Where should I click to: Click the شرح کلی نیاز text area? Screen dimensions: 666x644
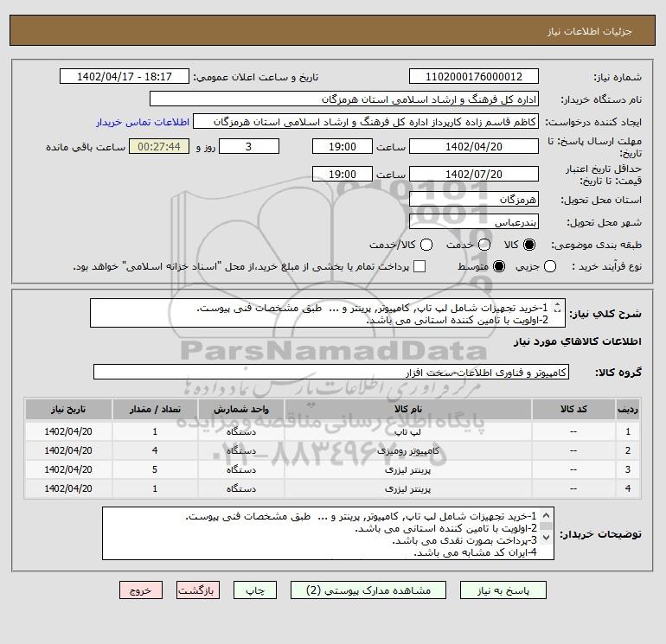click(x=328, y=313)
